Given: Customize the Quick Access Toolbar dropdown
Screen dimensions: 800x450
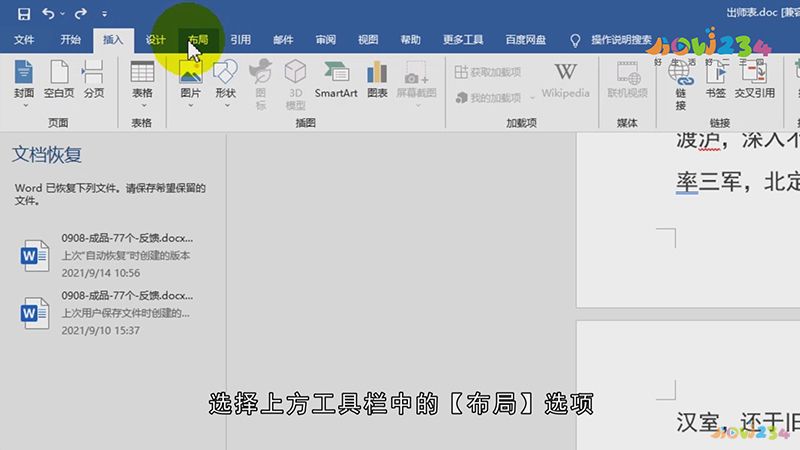Looking at the screenshot, I should 104,14.
